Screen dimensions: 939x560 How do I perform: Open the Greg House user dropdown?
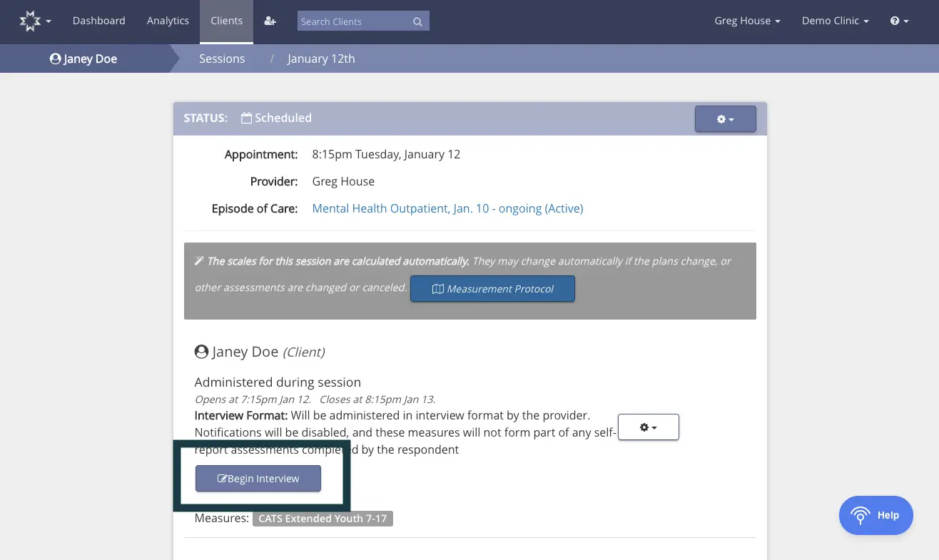pyautogui.click(x=746, y=21)
